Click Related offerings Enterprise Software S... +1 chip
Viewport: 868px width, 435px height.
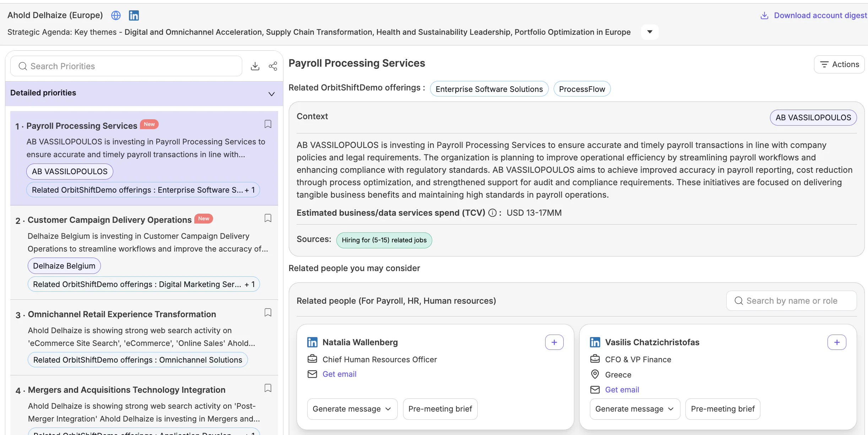143,190
